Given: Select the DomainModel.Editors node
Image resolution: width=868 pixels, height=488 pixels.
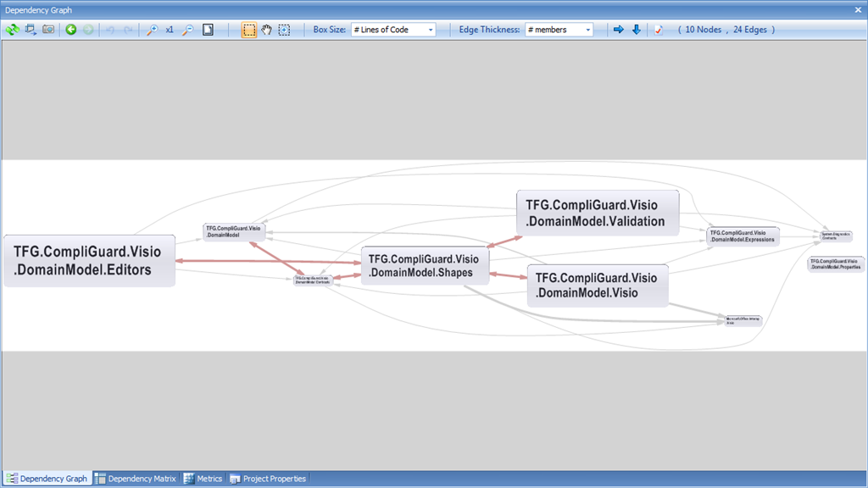Looking at the screenshot, I should (x=89, y=261).
